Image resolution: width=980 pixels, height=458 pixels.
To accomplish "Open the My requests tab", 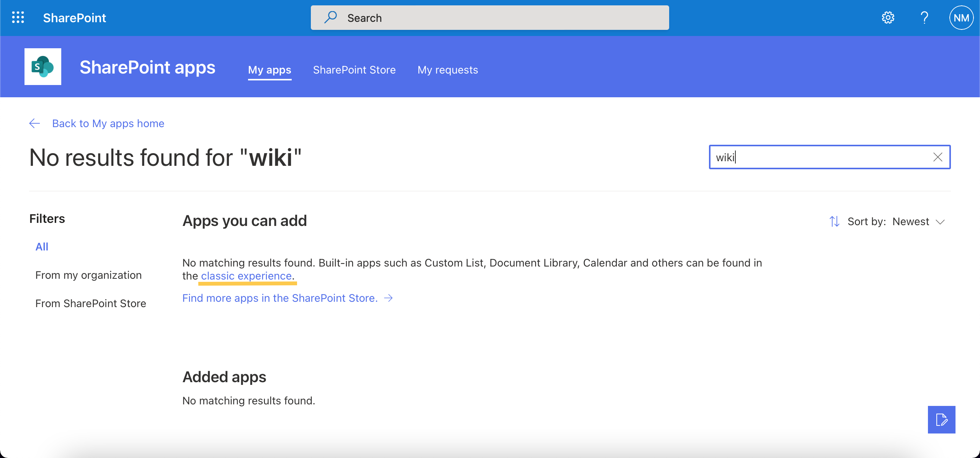I will (448, 70).
